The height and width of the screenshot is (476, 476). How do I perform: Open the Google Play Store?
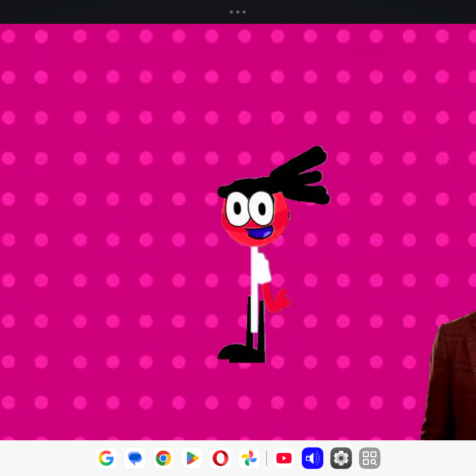[x=192, y=458]
